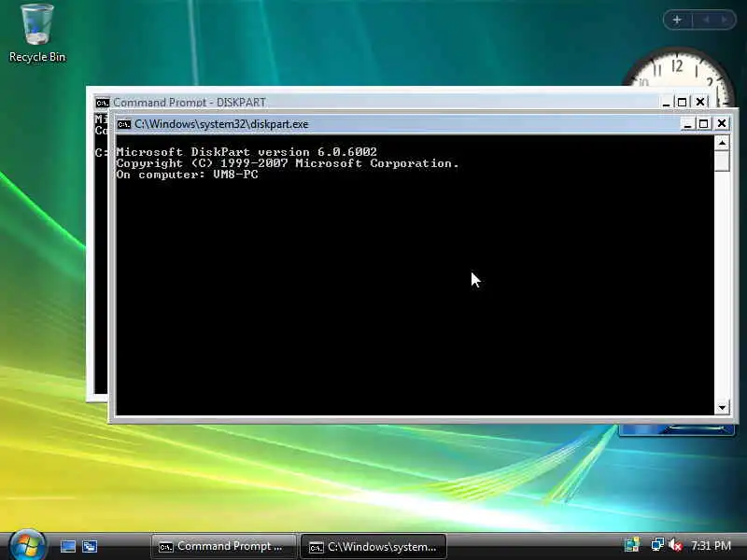Click the Show Desktop quick launch icon
Screen dimensions: 747x560
click(67, 546)
